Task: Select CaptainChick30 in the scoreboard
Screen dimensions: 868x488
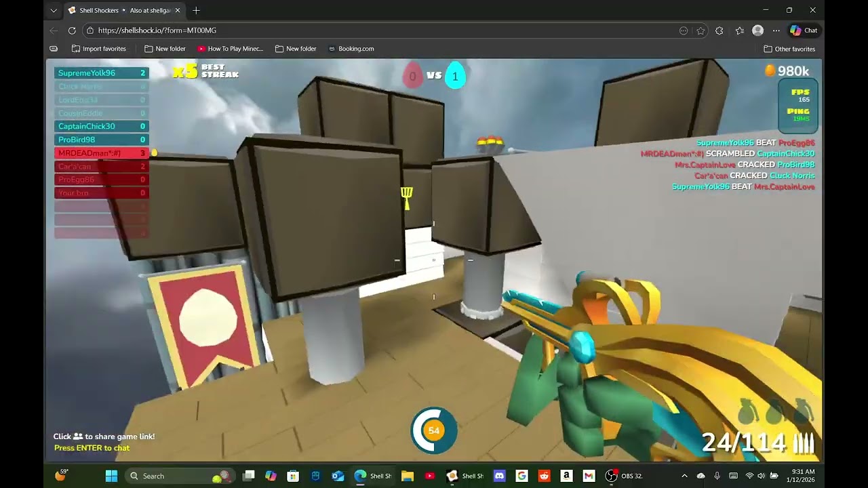Action: click(102, 126)
